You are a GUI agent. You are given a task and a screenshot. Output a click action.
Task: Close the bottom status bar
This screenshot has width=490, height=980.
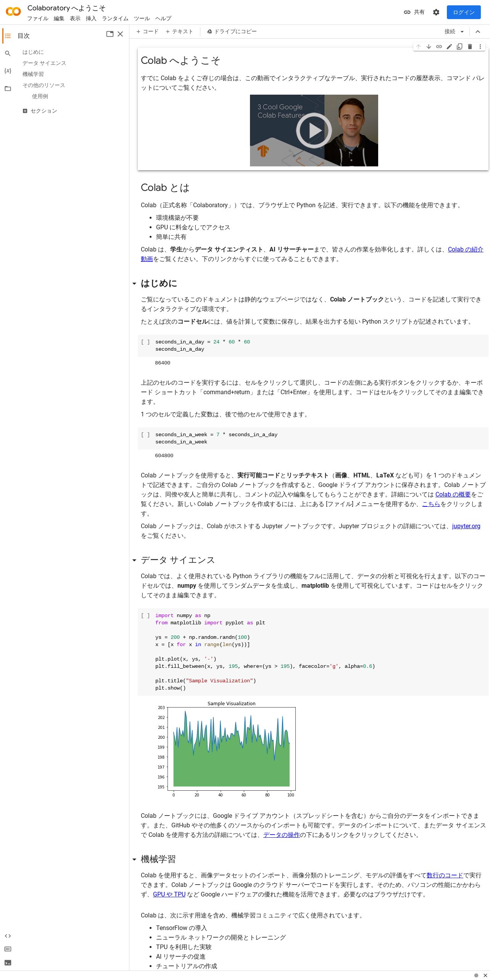coord(485,975)
